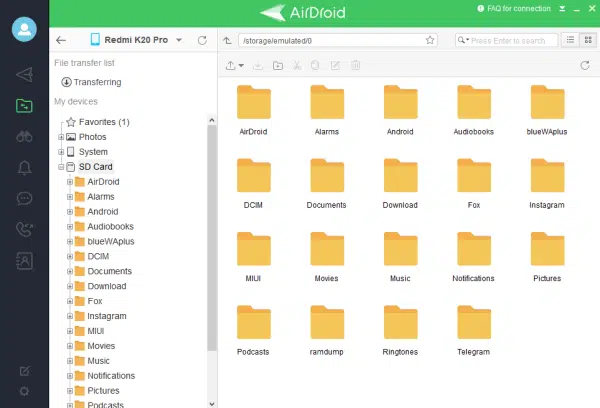Go up one directory level

[x=227, y=40]
